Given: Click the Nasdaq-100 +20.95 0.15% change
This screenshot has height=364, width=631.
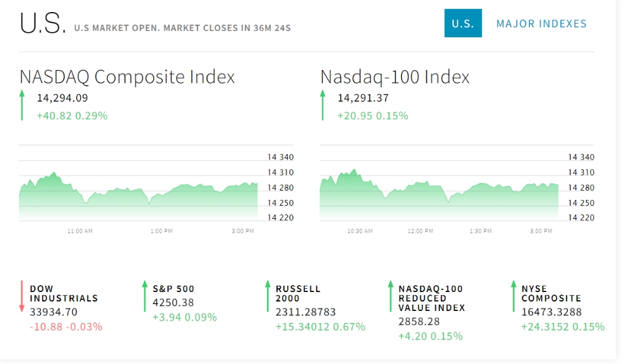Looking at the screenshot, I should [x=373, y=116].
